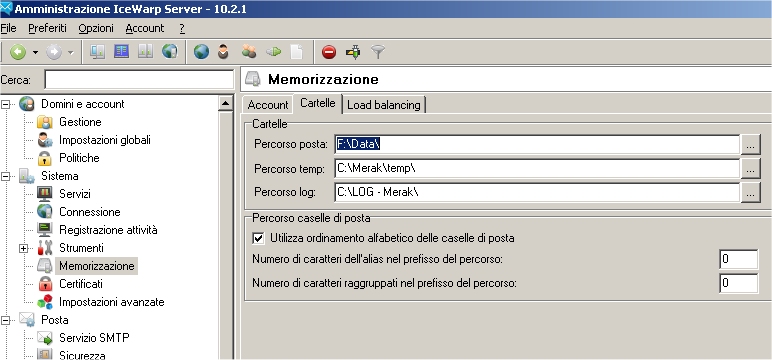Click the Connessione globe icon

[45, 212]
